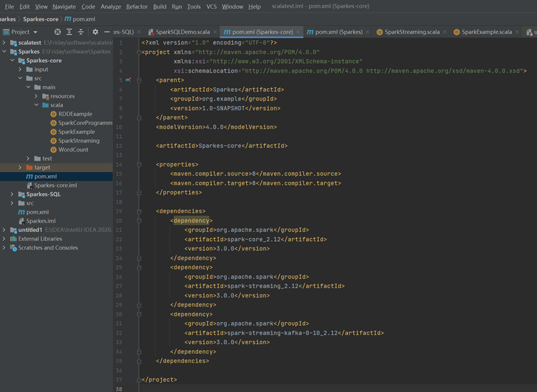Open the Help menu

coord(254,6)
